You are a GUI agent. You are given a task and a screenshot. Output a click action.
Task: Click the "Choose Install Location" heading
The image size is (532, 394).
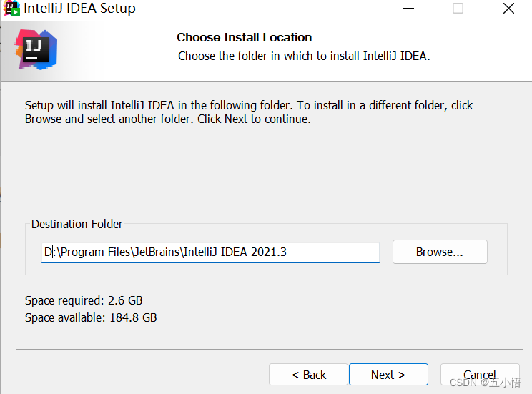pyautogui.click(x=244, y=37)
